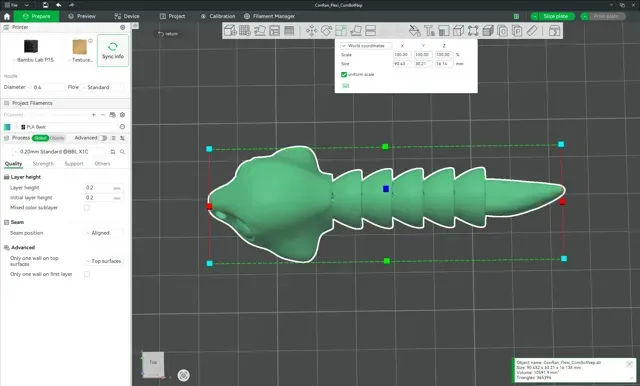Image resolution: width=640 pixels, height=386 pixels.
Task: Uncheck the uniform scale checkbox
Action: tap(344, 74)
